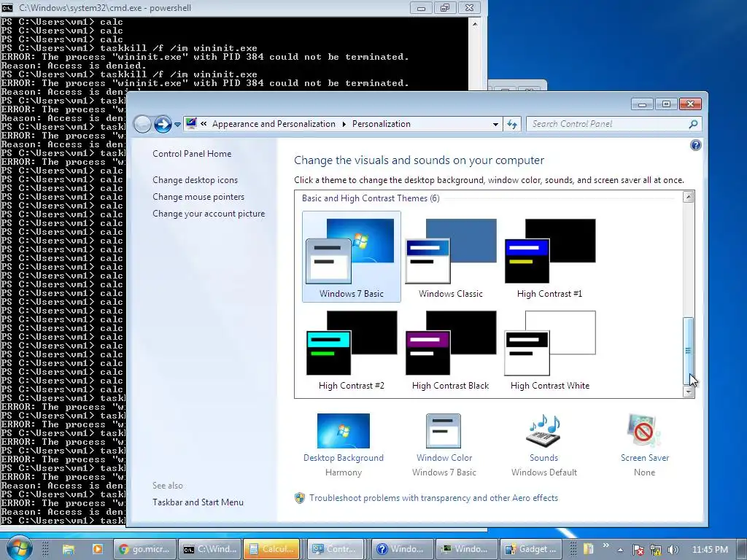Select the High Contrast #2 theme

click(x=352, y=349)
